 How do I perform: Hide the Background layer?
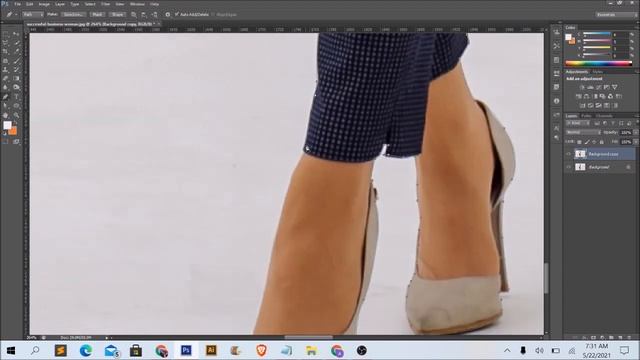pyautogui.click(x=568, y=167)
